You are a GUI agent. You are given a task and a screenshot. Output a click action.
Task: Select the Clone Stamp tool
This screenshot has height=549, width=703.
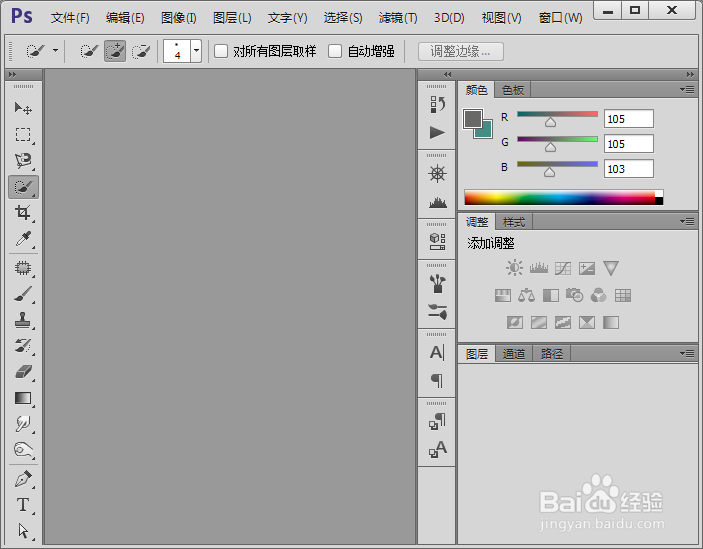[23, 320]
